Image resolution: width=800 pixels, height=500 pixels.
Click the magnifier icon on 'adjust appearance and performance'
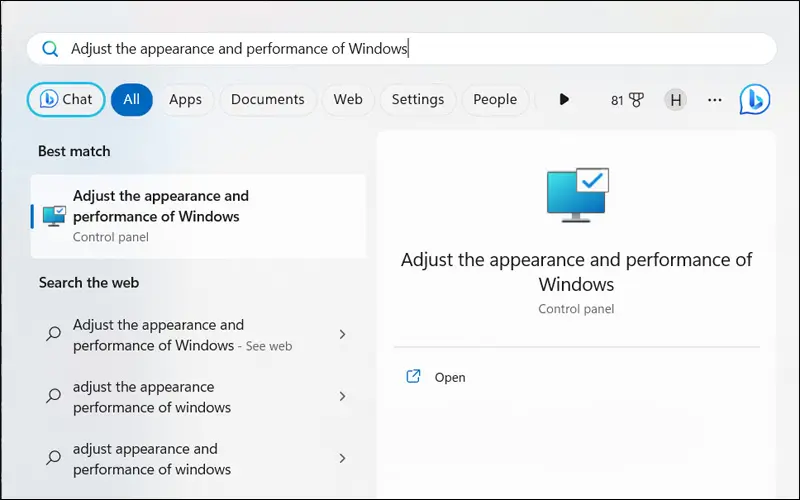[54, 458]
